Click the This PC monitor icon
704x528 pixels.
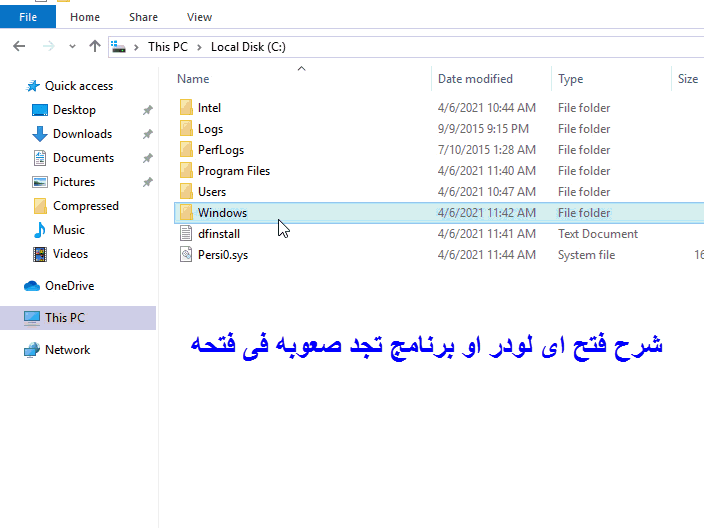coord(32,318)
